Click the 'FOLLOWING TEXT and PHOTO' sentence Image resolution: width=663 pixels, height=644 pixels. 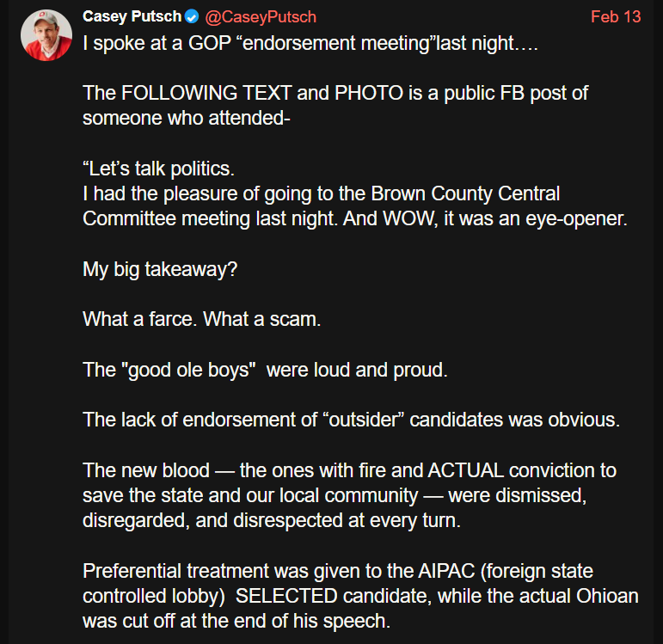(335, 93)
